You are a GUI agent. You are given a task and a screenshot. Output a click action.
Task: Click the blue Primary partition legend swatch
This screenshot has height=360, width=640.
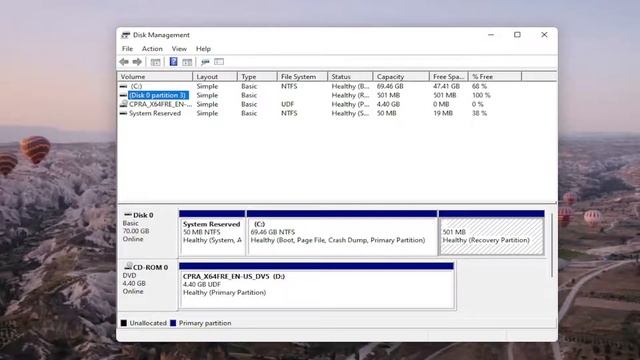[173, 323]
